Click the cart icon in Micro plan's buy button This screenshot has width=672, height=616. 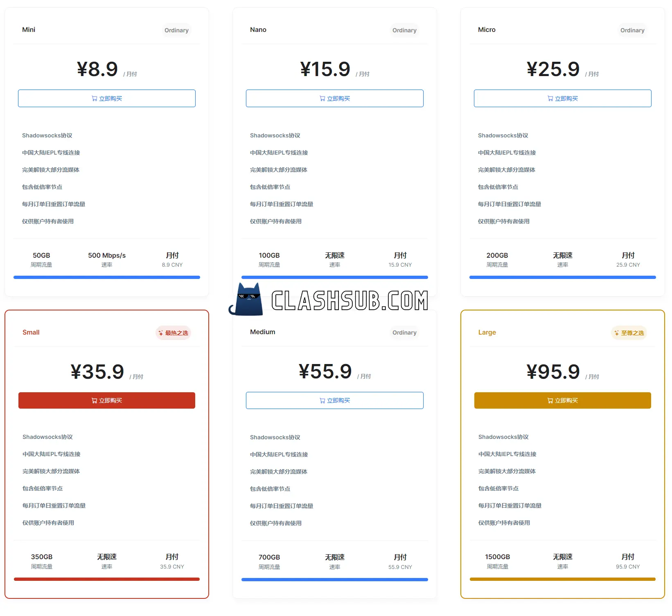pyautogui.click(x=550, y=99)
